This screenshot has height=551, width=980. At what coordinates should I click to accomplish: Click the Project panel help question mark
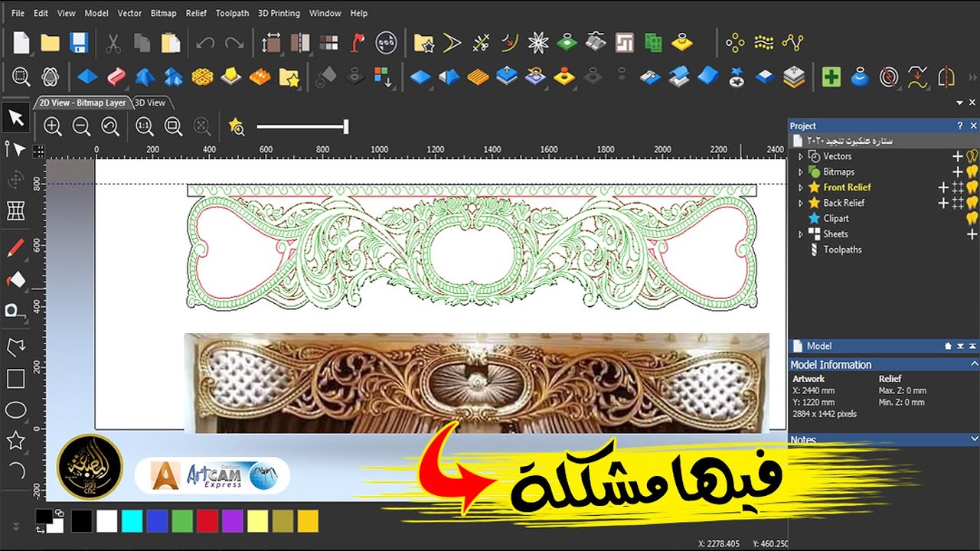coord(960,126)
